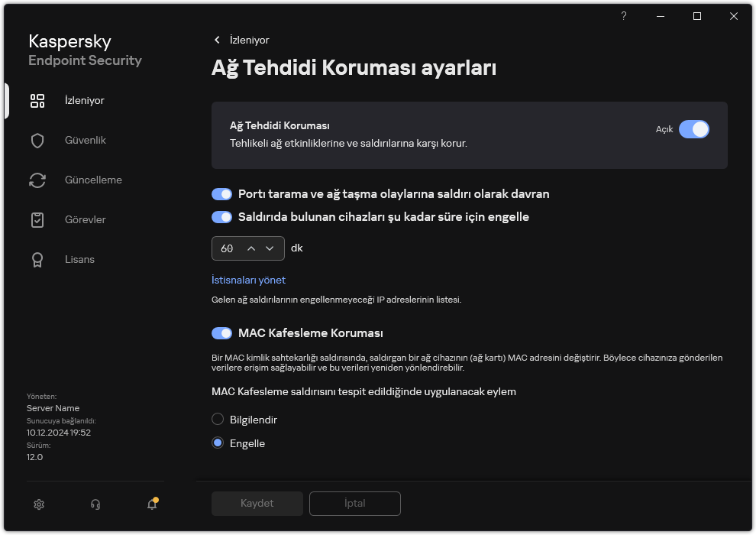Click the support headset icon
Screen dimensions: 756x535
95,504
